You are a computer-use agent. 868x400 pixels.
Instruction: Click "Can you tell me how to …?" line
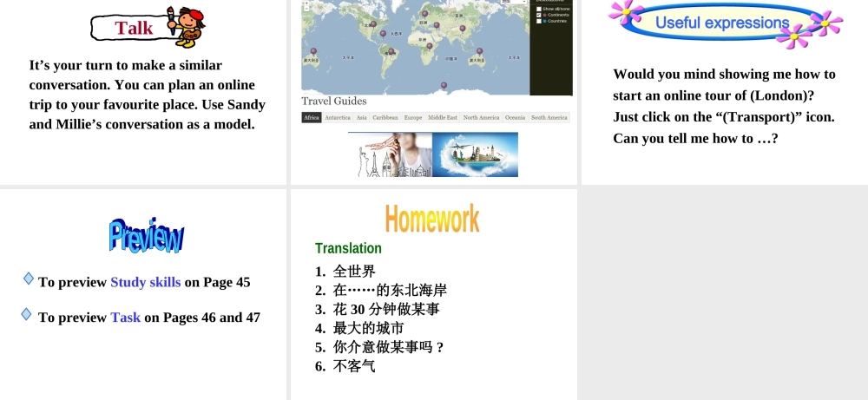(695, 138)
